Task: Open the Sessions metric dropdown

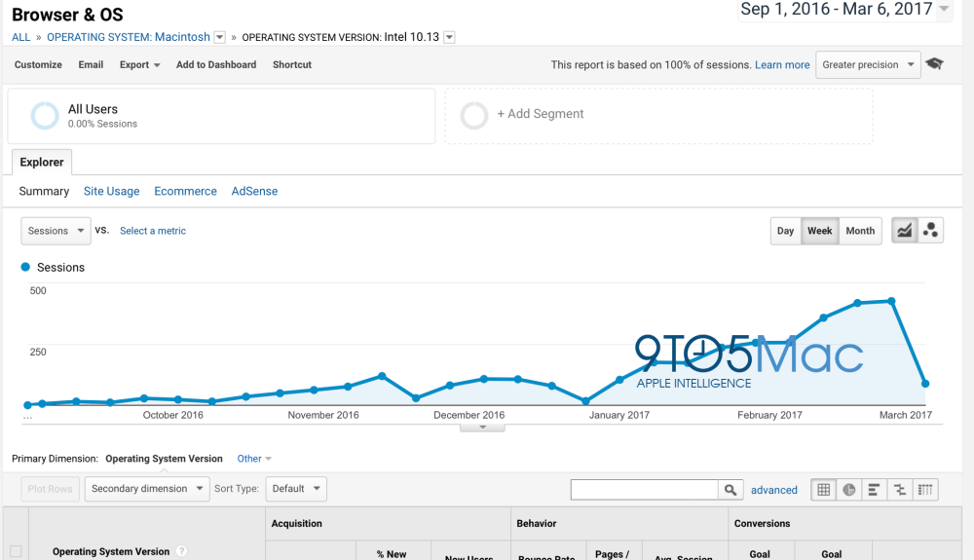Action: tap(55, 231)
